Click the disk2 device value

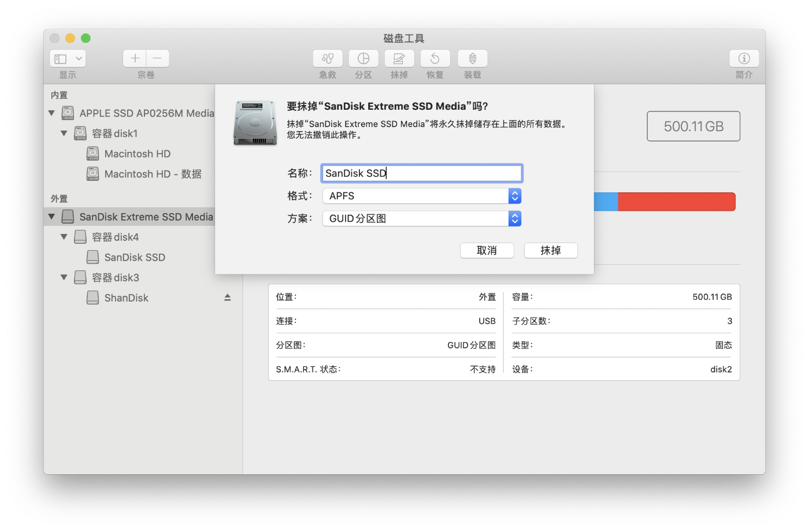pos(721,369)
